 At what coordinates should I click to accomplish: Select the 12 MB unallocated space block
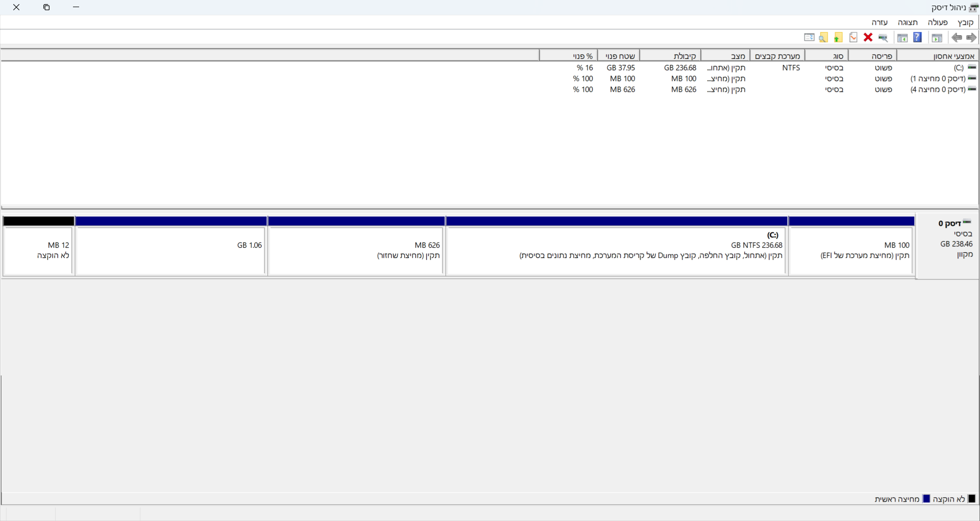[38, 246]
